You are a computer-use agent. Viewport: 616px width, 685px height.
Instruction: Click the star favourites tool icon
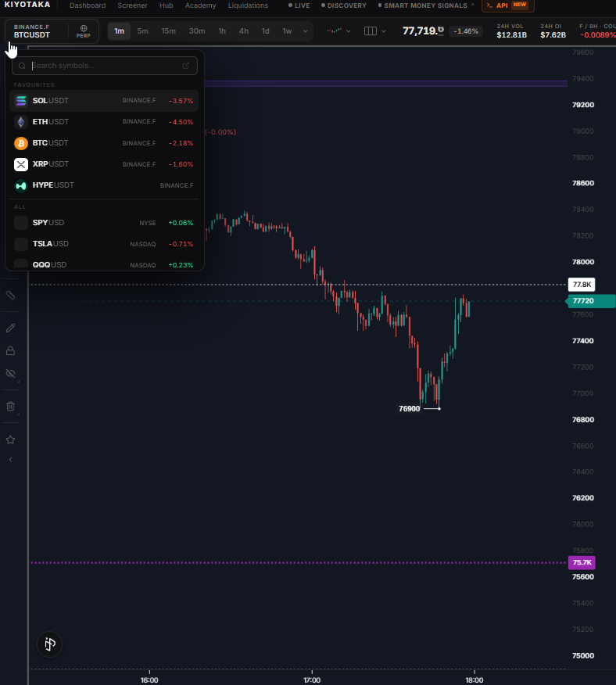[x=10, y=440]
